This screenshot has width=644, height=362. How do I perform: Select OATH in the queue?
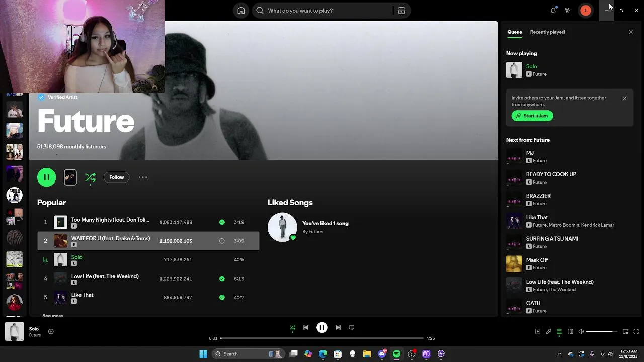point(570,307)
